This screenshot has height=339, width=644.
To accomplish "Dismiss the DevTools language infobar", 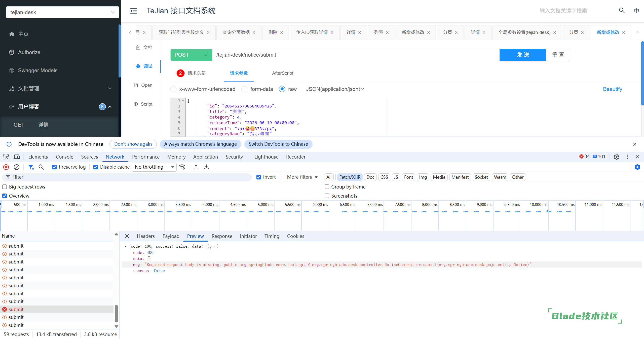I will click(x=635, y=144).
